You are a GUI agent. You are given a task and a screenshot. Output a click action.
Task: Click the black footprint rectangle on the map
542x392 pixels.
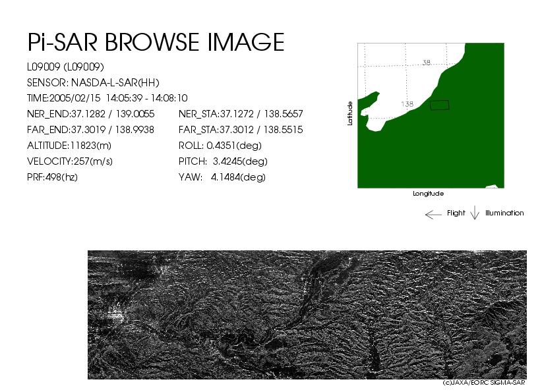point(440,105)
